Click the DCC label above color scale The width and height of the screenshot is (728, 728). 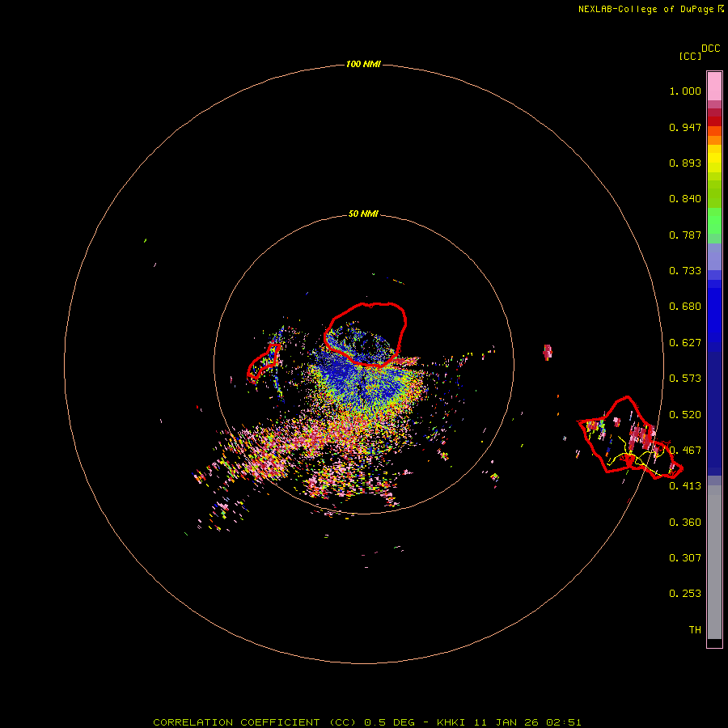pyautogui.click(x=710, y=49)
